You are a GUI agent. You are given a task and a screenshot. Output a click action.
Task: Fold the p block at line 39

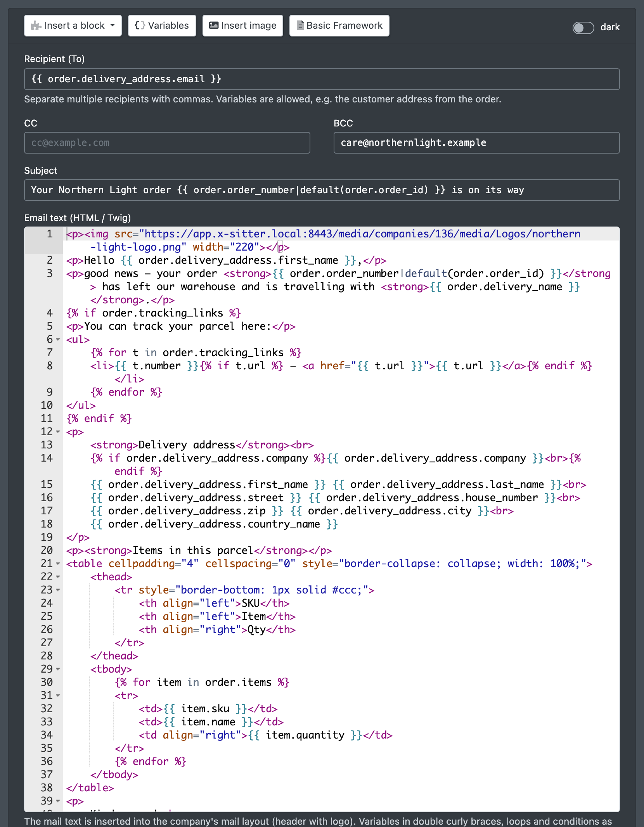coord(58,801)
